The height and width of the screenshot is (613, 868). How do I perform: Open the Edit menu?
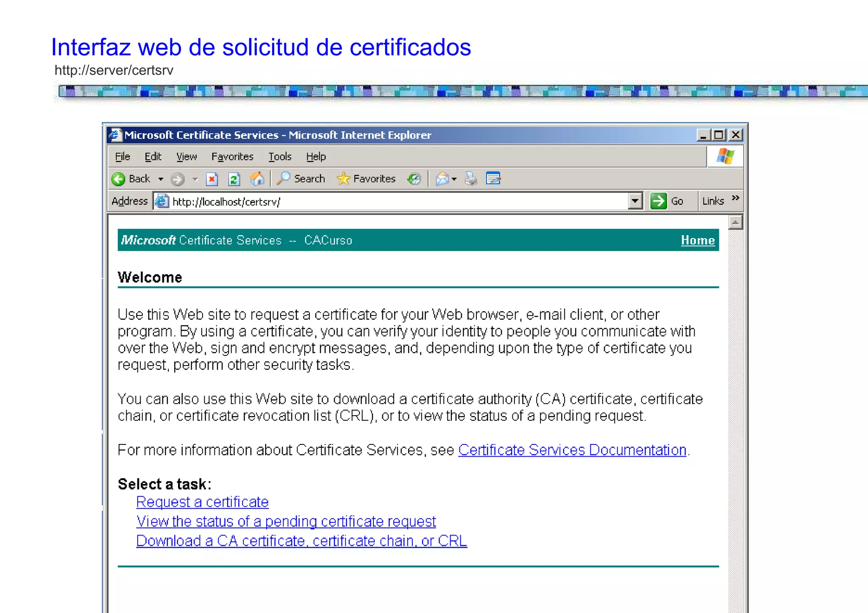153,157
